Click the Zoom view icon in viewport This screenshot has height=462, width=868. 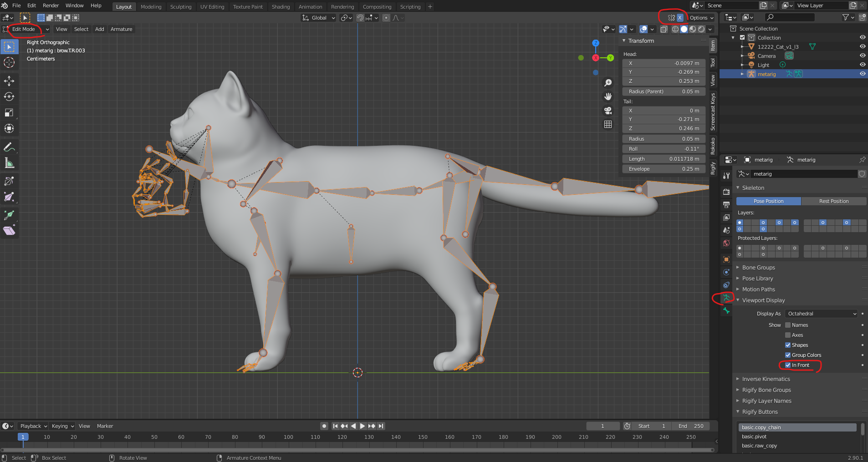[x=608, y=83]
